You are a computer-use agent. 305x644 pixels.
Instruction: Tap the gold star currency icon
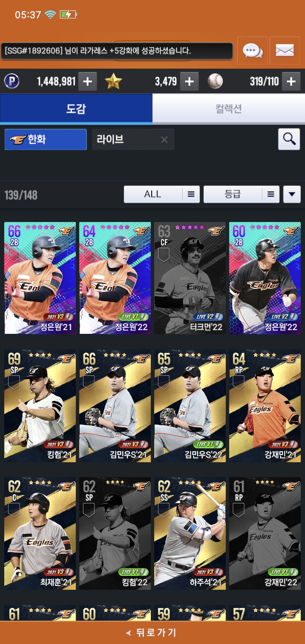[x=113, y=81]
